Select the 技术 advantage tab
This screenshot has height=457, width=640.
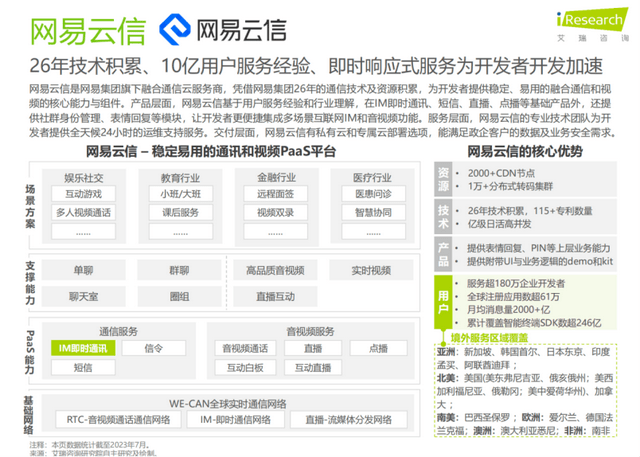443,217
